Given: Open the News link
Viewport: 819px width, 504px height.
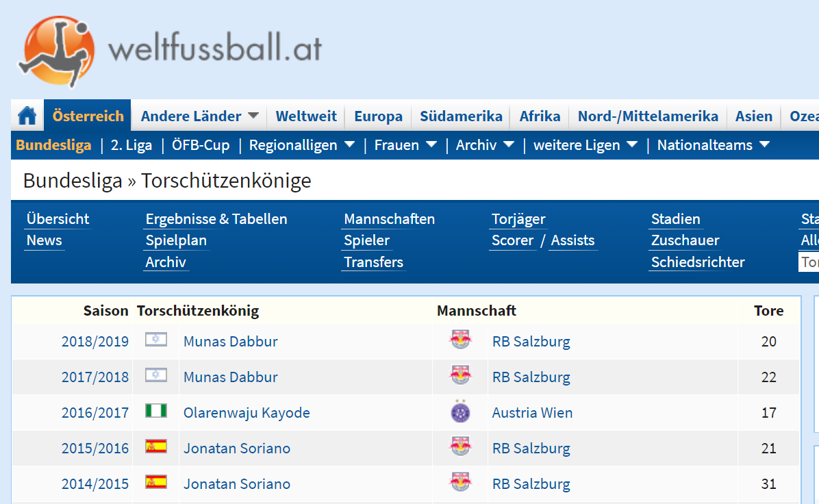Looking at the screenshot, I should pyautogui.click(x=45, y=240).
